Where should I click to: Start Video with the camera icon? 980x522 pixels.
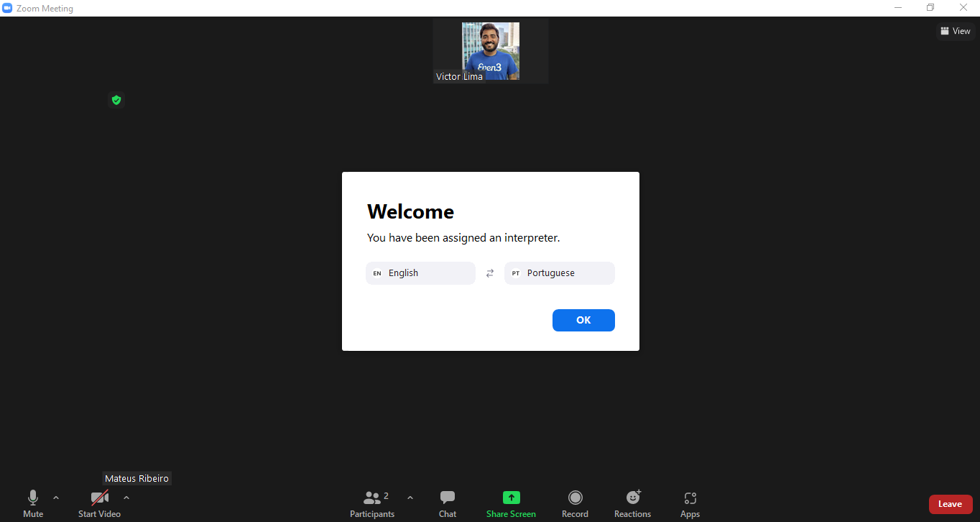click(x=99, y=503)
